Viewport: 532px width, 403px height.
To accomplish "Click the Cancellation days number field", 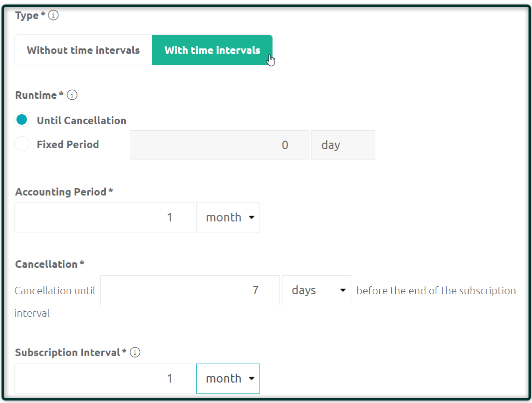I will pyautogui.click(x=190, y=290).
